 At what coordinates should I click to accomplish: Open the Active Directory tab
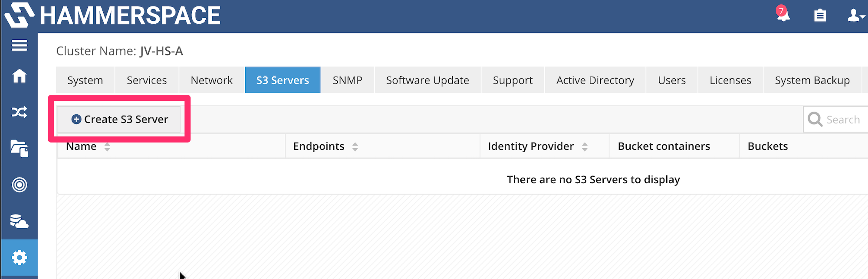click(595, 80)
